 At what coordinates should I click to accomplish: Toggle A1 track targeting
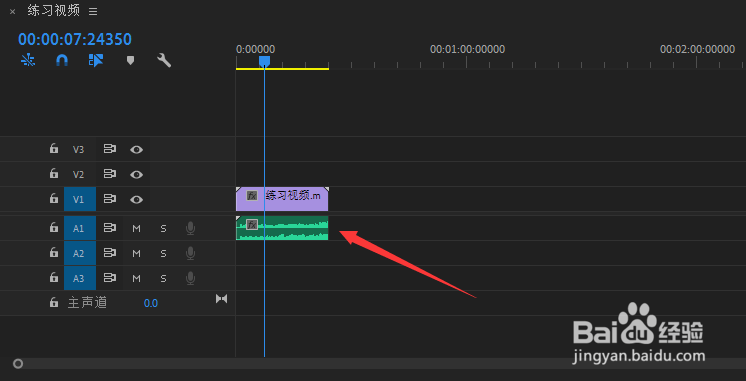pyautogui.click(x=80, y=229)
